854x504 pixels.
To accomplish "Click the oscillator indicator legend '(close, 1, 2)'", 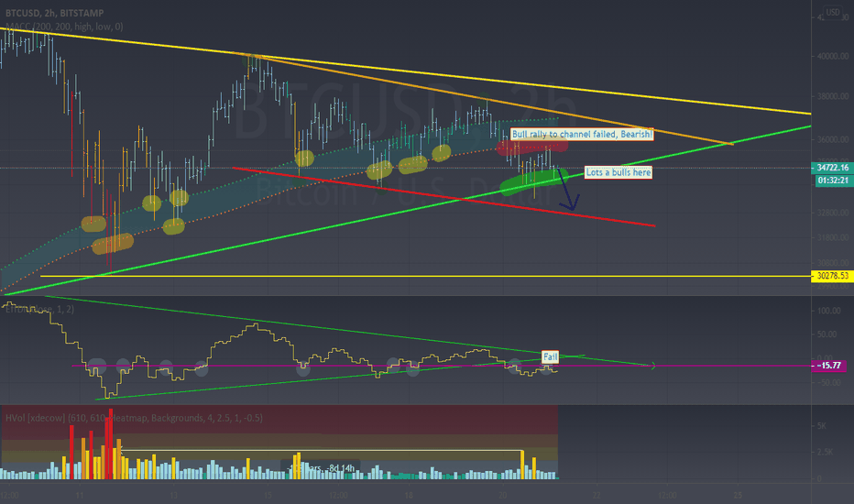I will tap(39, 309).
